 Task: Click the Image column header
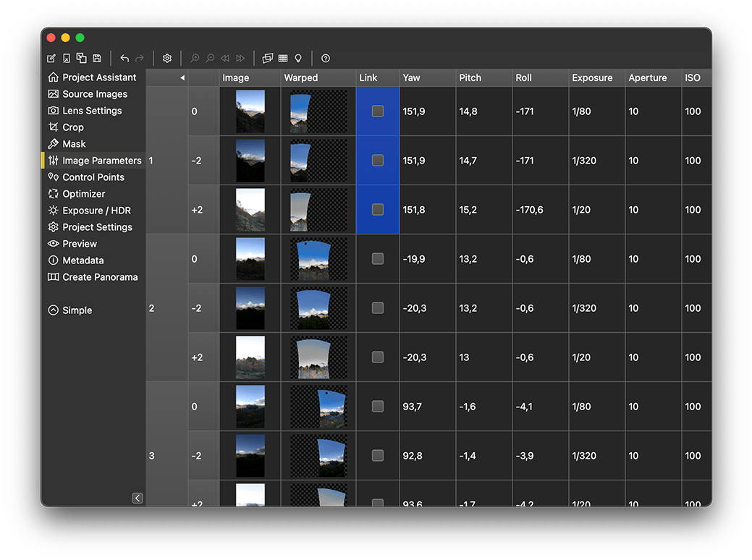[x=250, y=77]
